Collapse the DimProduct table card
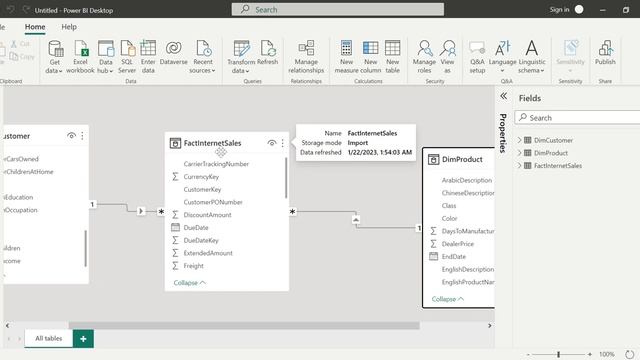The image size is (640, 360). (x=448, y=299)
